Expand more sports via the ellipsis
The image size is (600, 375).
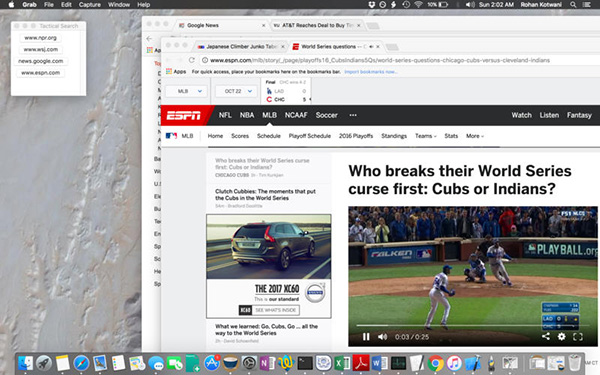[x=353, y=115]
